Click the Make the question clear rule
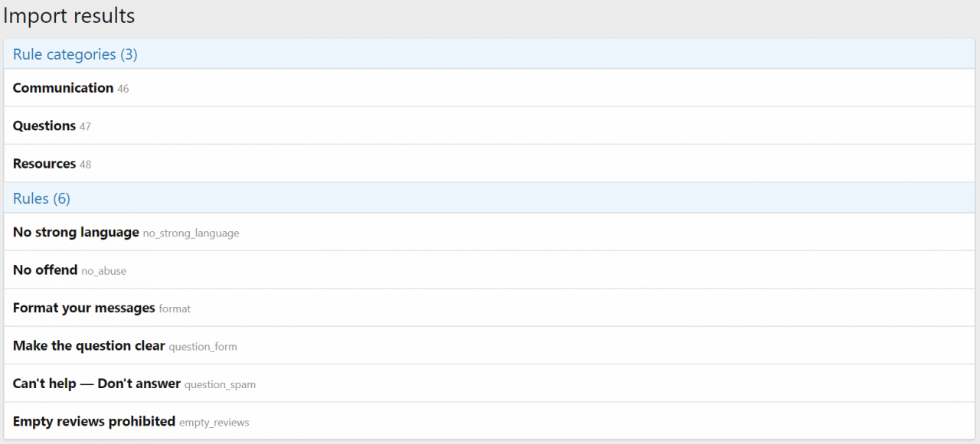 [x=89, y=346]
